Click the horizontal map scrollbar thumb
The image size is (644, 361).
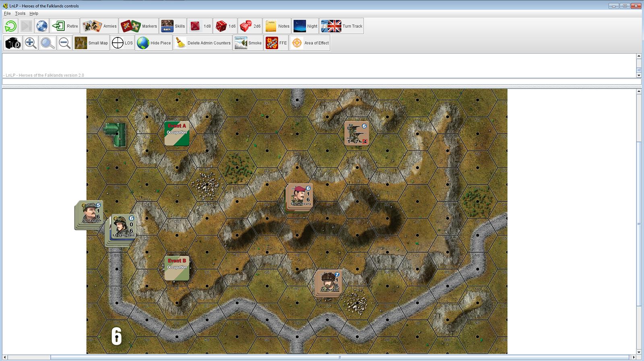coord(339,357)
